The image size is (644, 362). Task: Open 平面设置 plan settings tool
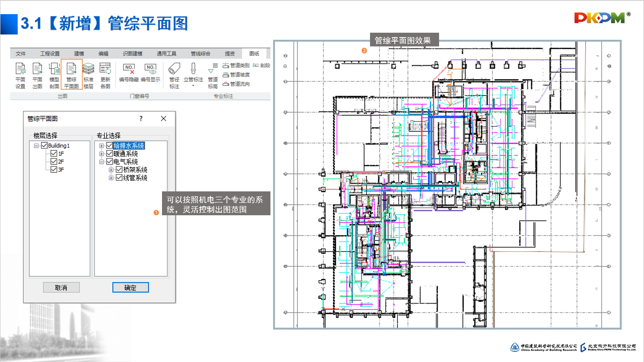pyautogui.click(x=20, y=75)
